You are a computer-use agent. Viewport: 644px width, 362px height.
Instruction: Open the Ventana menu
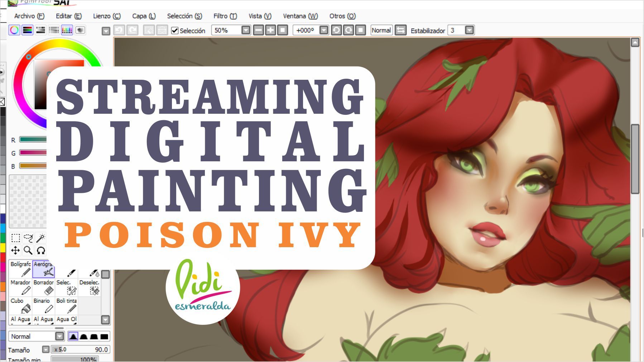(x=301, y=16)
